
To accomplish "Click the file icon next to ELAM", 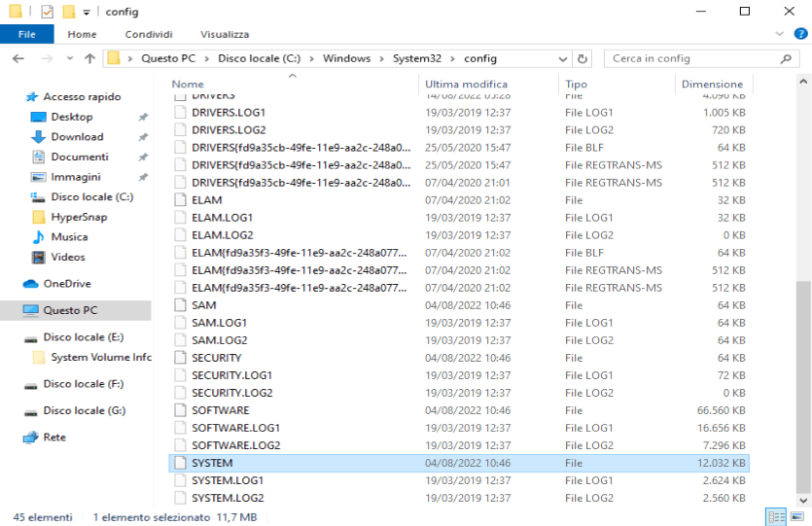I will [180, 200].
